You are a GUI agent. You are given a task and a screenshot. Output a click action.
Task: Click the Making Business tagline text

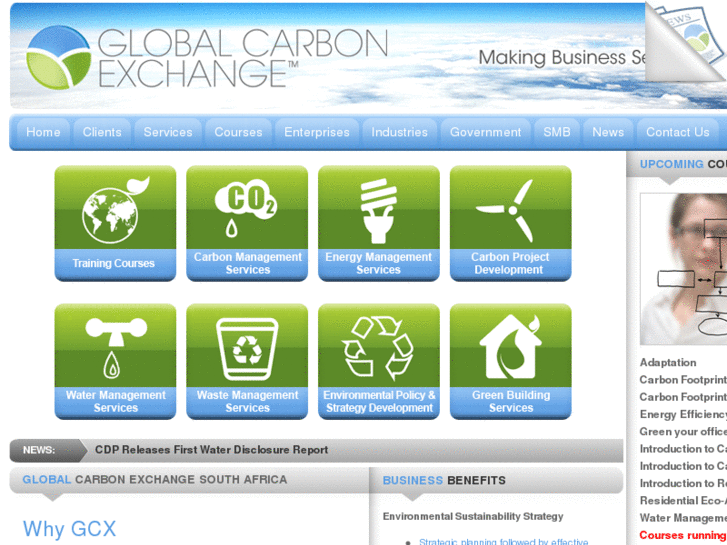click(562, 58)
